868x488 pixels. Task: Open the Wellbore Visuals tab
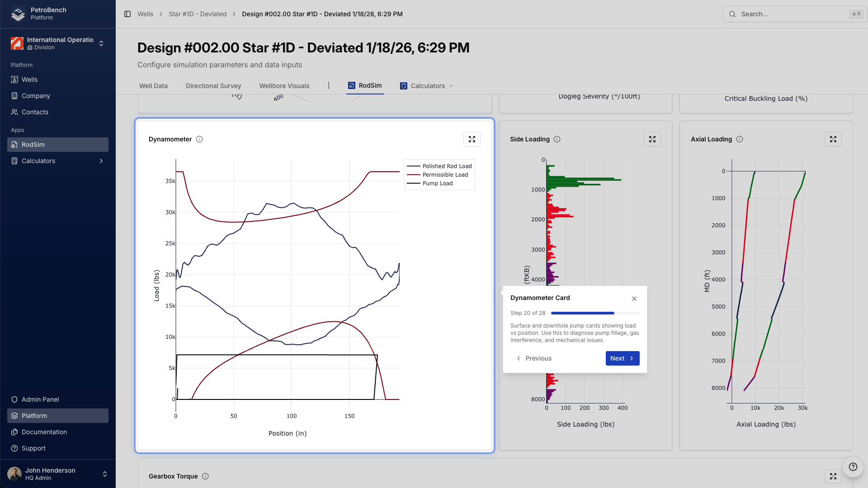284,86
